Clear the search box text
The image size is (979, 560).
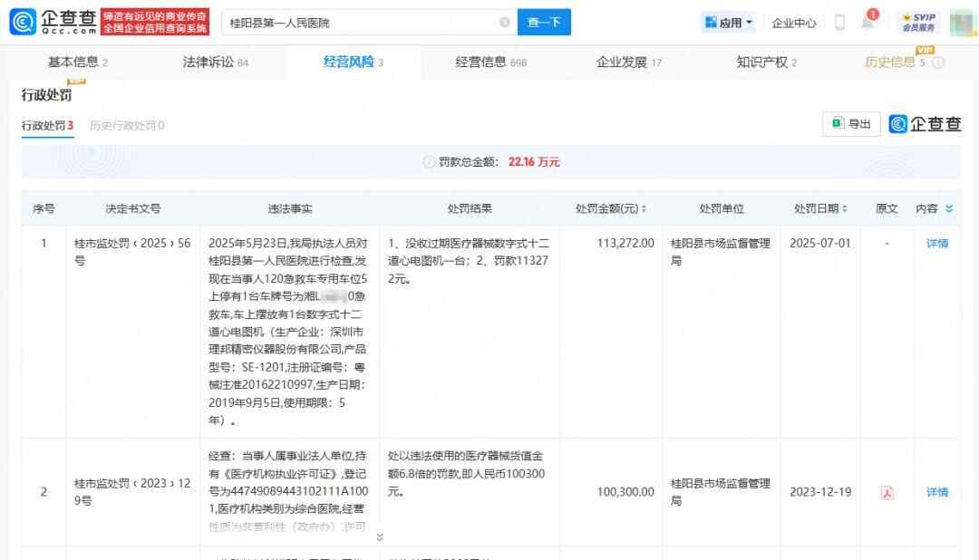click(x=505, y=23)
